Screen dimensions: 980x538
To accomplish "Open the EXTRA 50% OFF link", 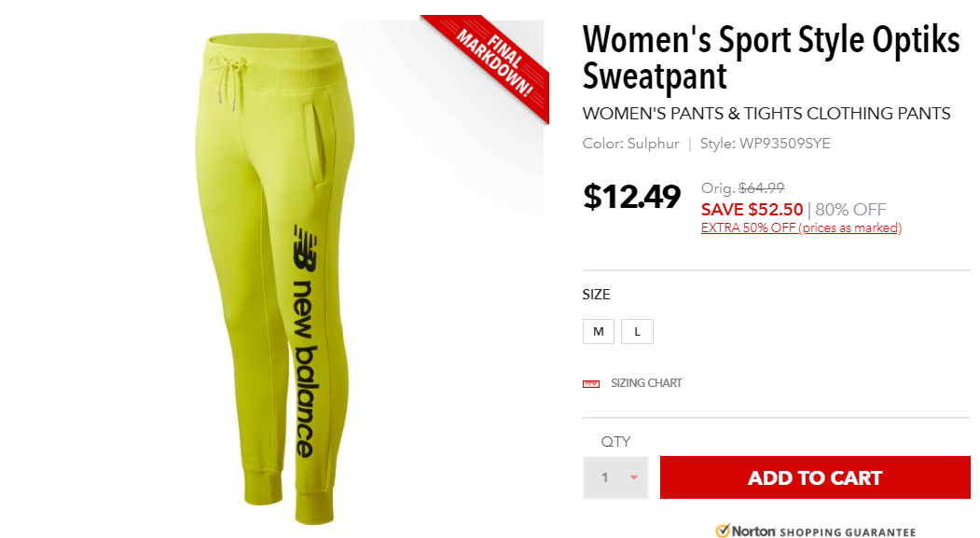I will [801, 228].
